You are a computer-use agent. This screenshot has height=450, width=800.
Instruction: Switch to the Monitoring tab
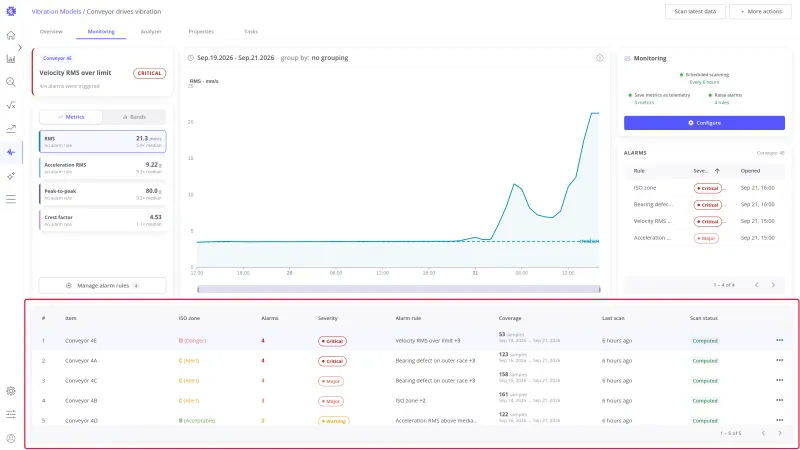[x=101, y=32]
